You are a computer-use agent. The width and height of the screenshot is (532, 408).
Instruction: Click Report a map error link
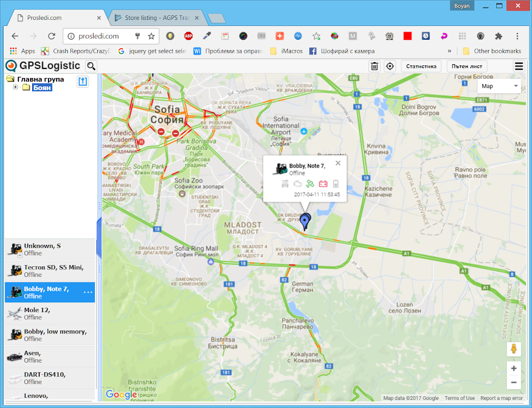coord(501,398)
